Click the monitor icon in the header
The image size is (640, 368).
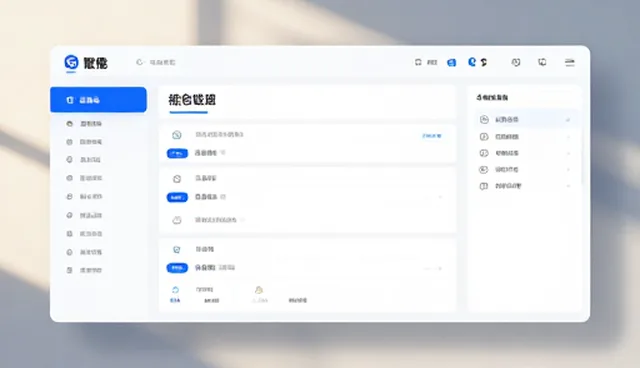pyautogui.click(x=542, y=62)
